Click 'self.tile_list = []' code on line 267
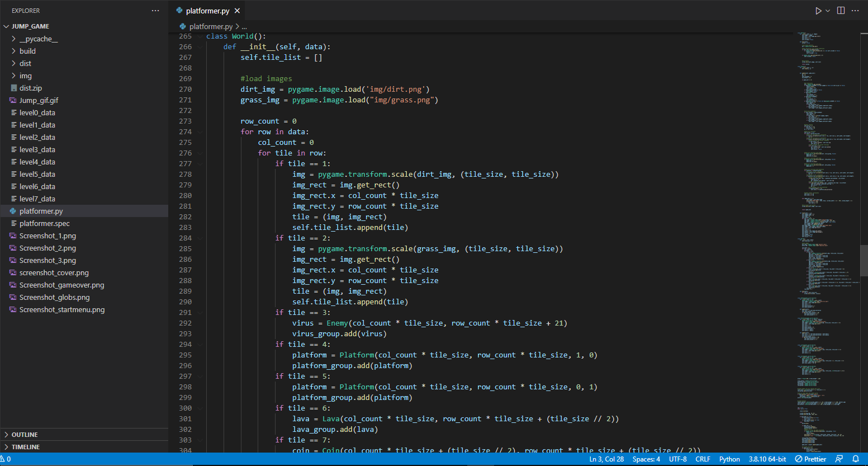 281,58
